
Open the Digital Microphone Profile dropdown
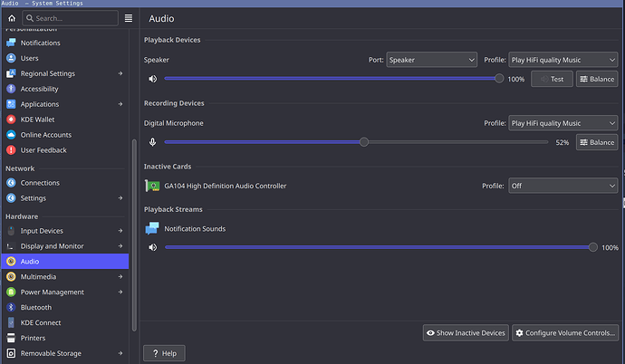coord(563,123)
